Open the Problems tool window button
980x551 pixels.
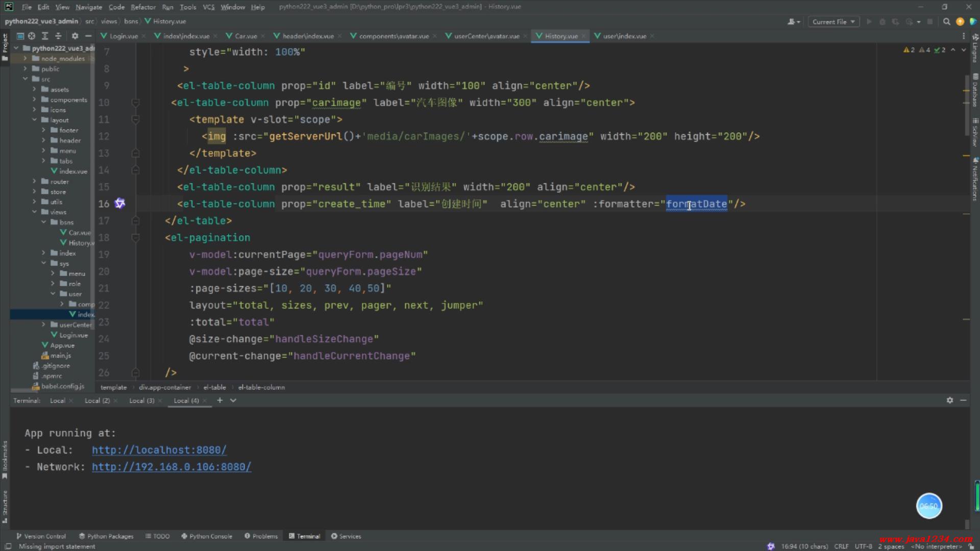coord(261,536)
